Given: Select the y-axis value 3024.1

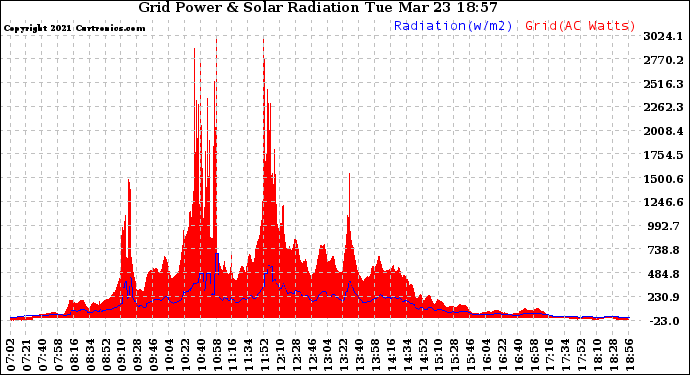Looking at the screenshot, I should pos(663,36).
